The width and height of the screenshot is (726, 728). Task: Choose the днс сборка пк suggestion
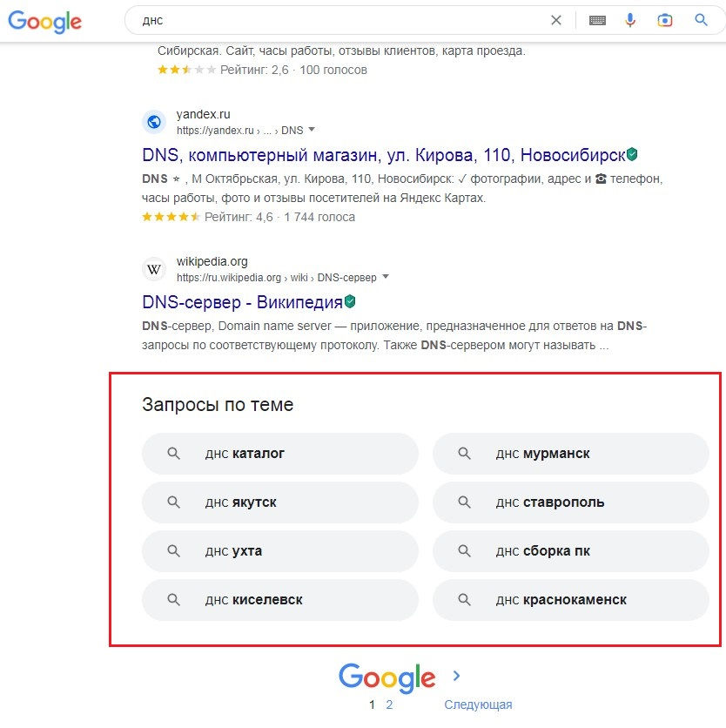571,551
